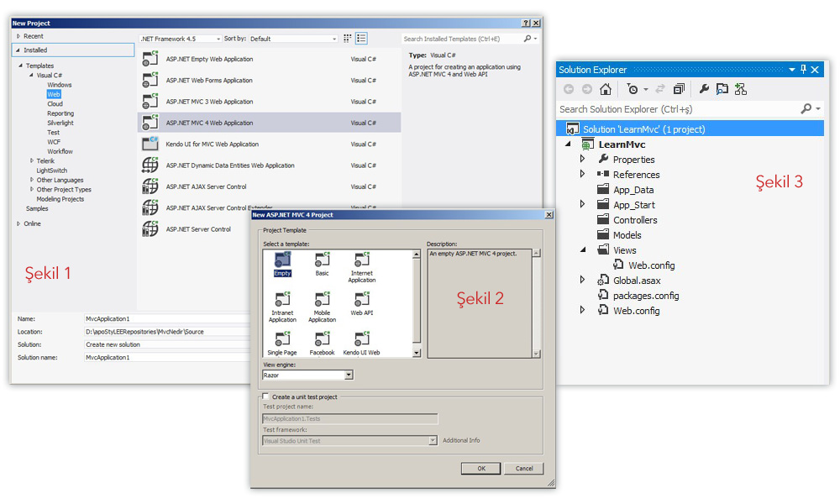The width and height of the screenshot is (840, 504).
Task: Switch templates to small icons view
Action: tap(347, 38)
